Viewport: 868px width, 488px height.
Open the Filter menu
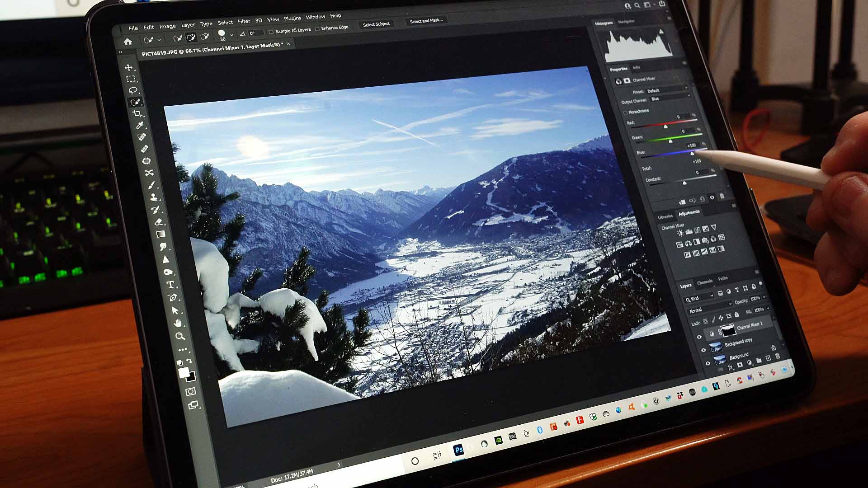244,21
